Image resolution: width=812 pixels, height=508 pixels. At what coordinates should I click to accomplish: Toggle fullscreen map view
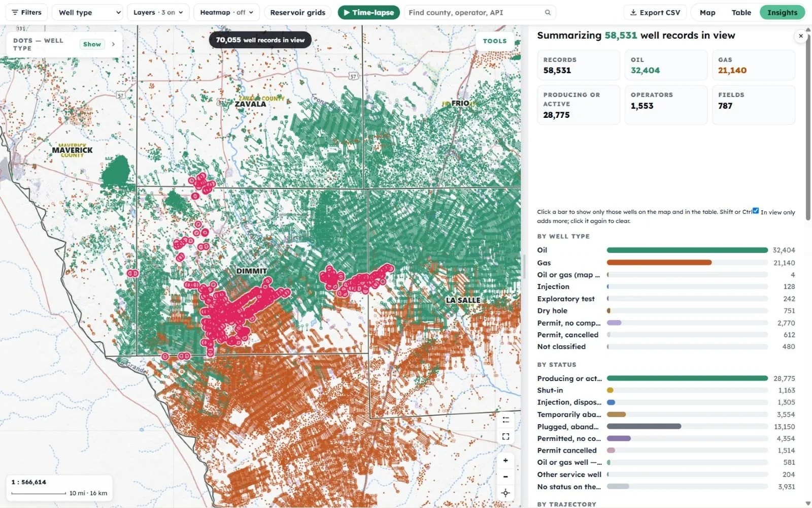505,436
